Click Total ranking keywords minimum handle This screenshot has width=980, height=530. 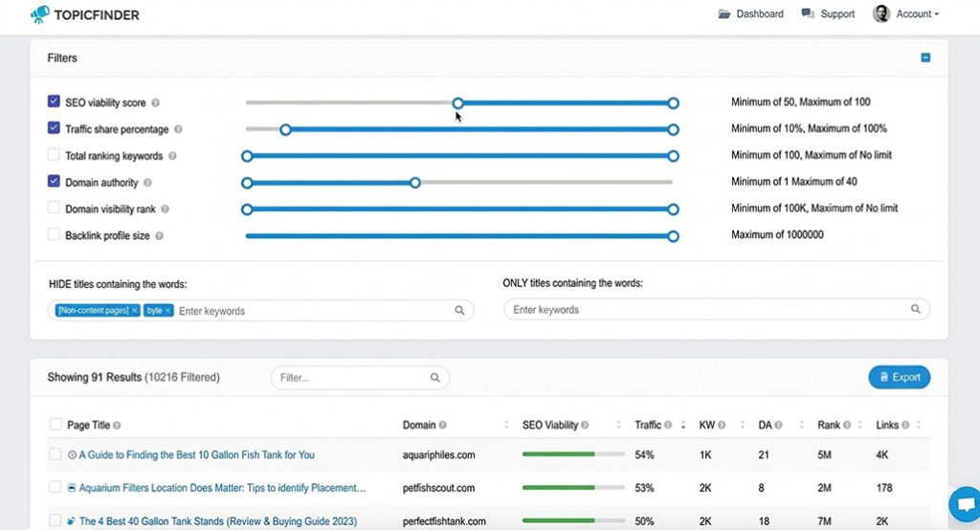(x=247, y=156)
